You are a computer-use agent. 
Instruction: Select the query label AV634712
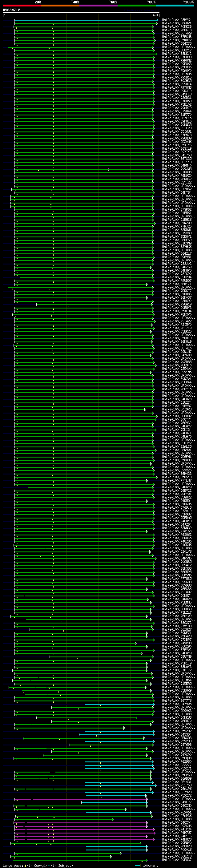(11, 10)
